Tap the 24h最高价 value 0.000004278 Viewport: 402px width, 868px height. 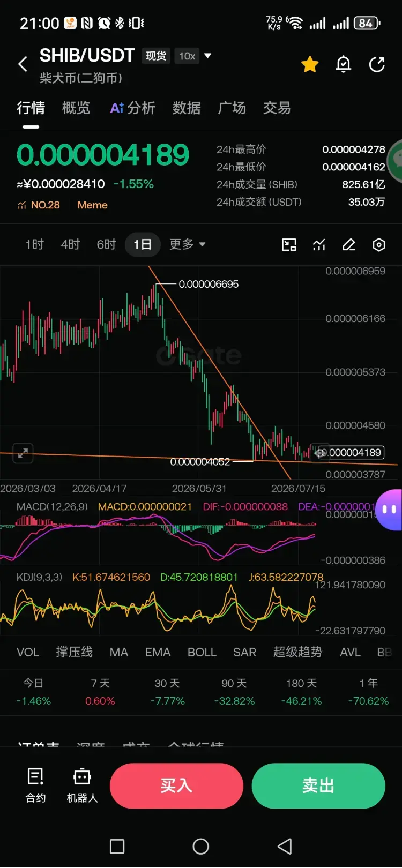pos(354,149)
